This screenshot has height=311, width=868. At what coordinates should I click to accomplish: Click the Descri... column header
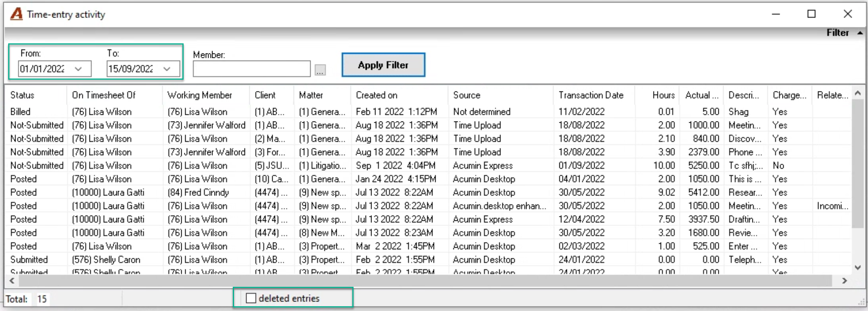point(744,95)
